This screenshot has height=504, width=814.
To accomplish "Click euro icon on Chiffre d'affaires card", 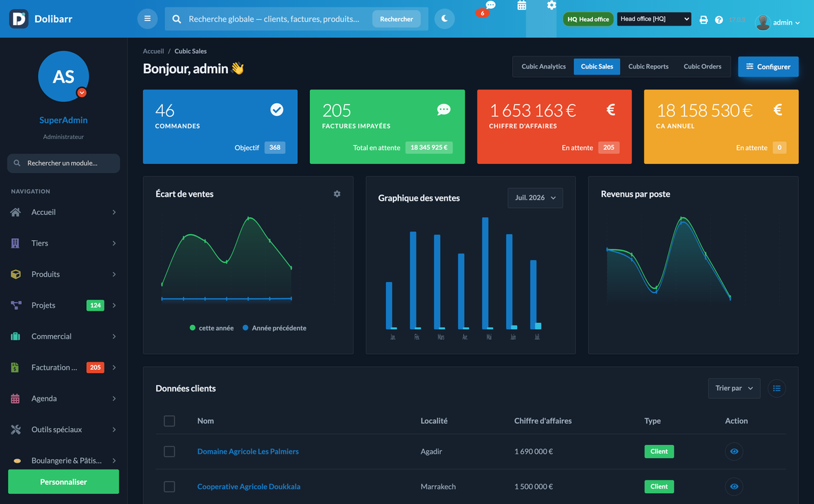I will [610, 109].
